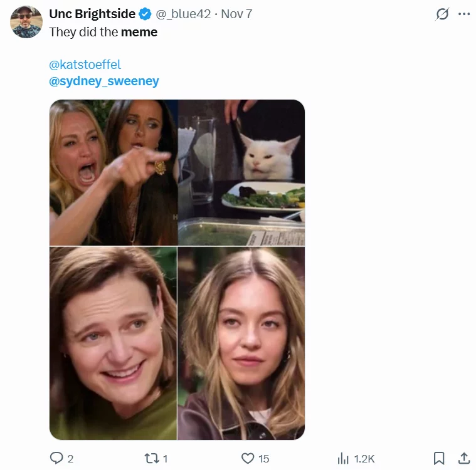Open view analytics bar chart icon
The image size is (476, 470).
(x=343, y=458)
